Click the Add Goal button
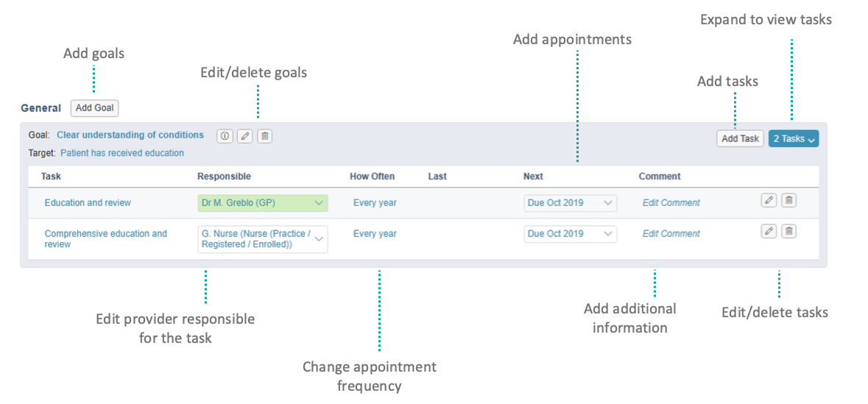The image size is (868, 404). 95,108
